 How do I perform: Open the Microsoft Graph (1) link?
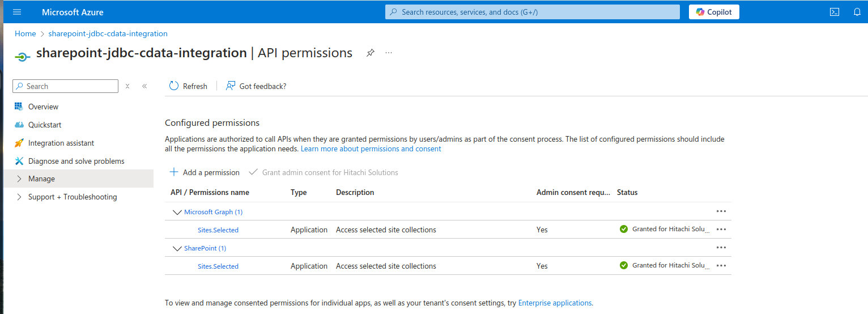click(x=213, y=212)
